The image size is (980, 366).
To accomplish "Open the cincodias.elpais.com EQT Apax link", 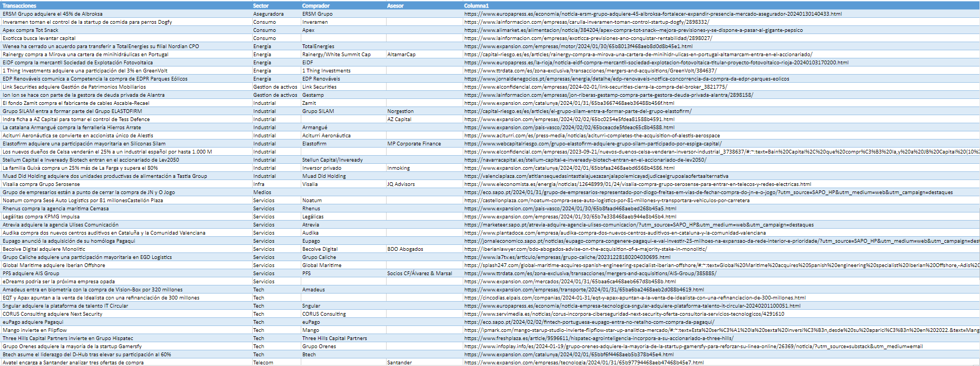I will 635,297.
